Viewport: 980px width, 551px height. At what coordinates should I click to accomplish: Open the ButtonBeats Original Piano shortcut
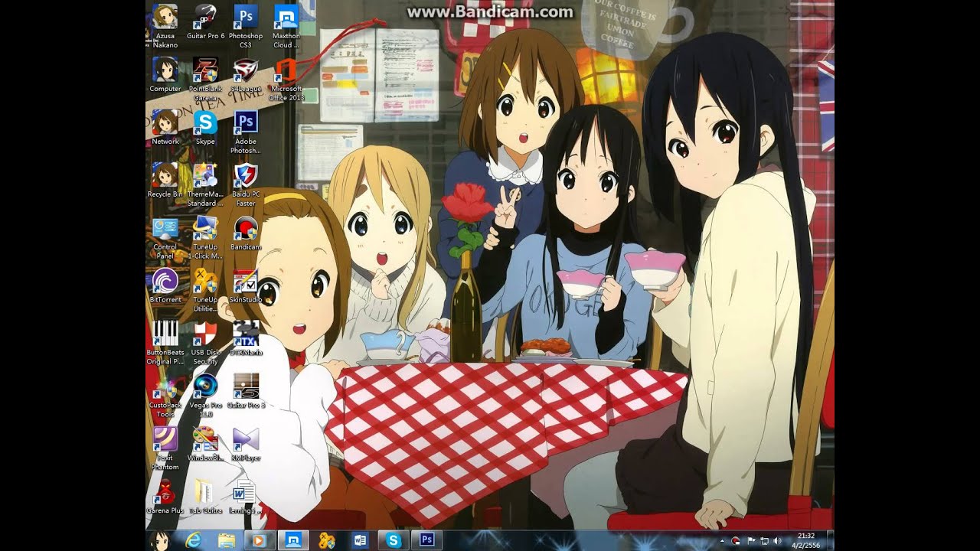tap(165, 342)
